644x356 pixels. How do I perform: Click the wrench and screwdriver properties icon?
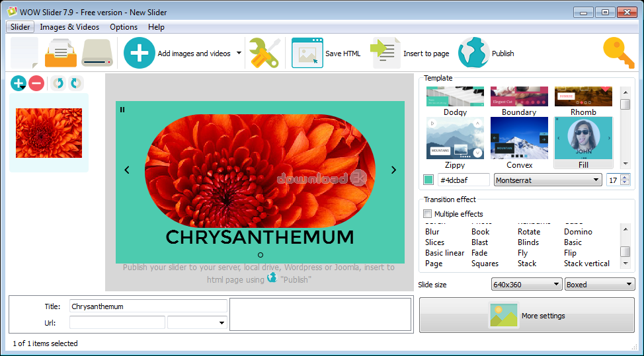tap(264, 53)
